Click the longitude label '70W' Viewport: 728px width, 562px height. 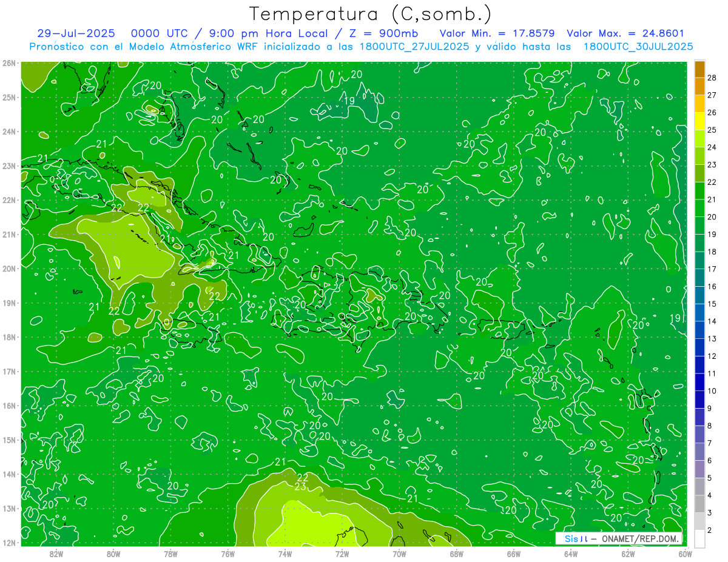(399, 554)
